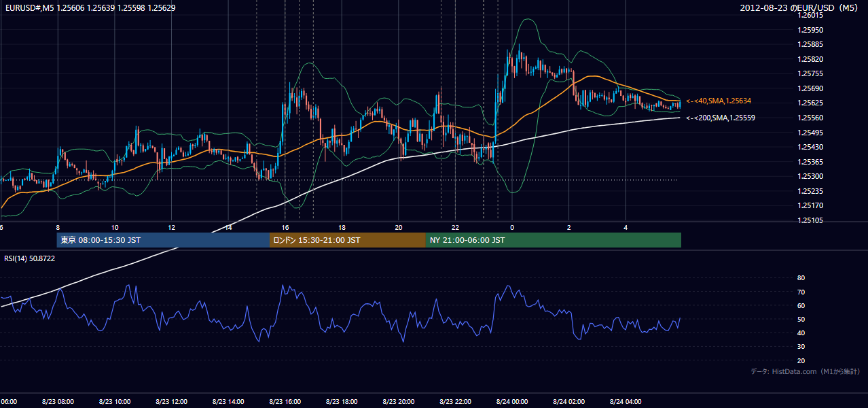Click the 8/23 14:00 time axis label
Image resolution: width=868 pixels, height=408 pixels.
pos(228,402)
